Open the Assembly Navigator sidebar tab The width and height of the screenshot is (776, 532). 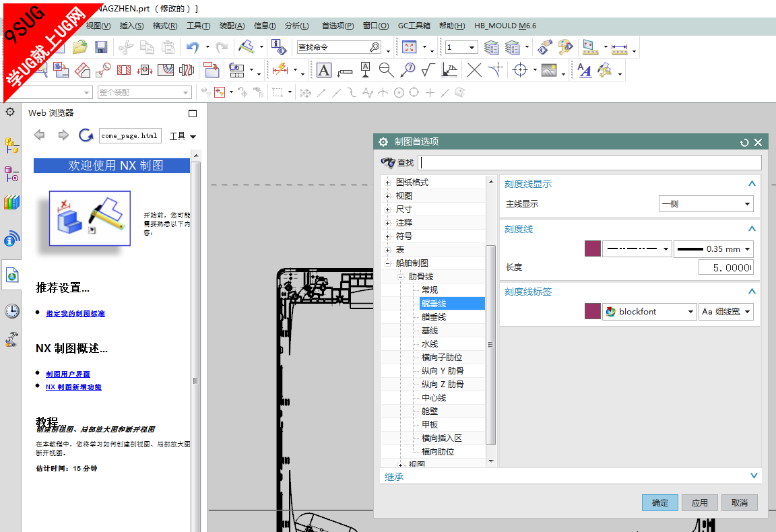click(x=11, y=145)
